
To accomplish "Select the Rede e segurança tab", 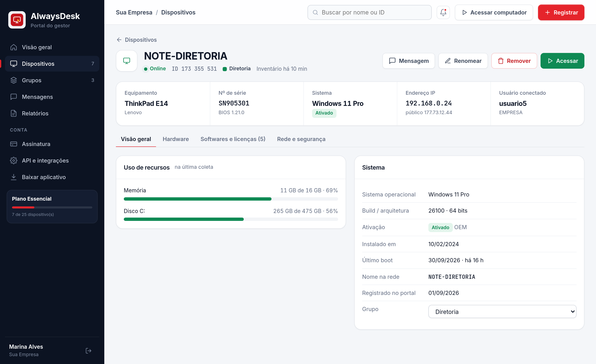I will click(x=301, y=139).
